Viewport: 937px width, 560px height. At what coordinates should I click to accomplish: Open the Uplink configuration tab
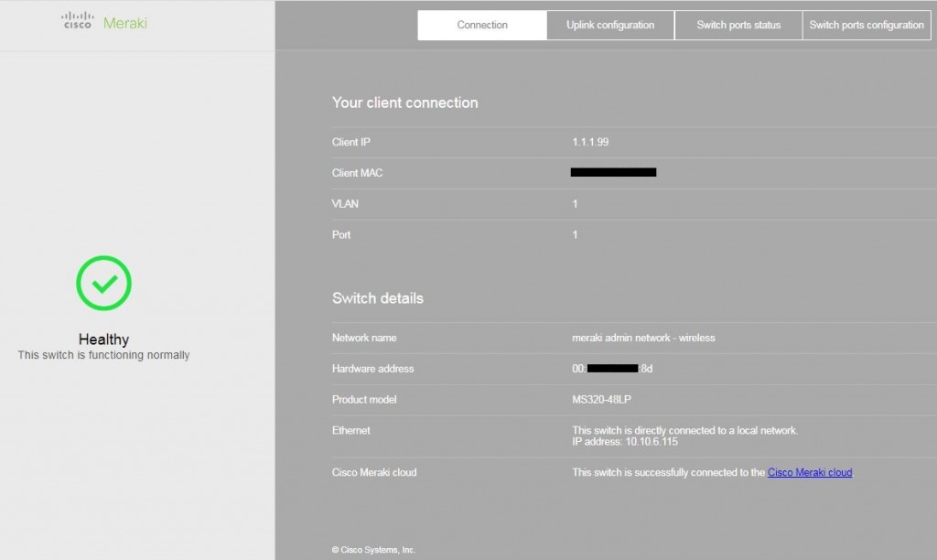click(x=610, y=25)
